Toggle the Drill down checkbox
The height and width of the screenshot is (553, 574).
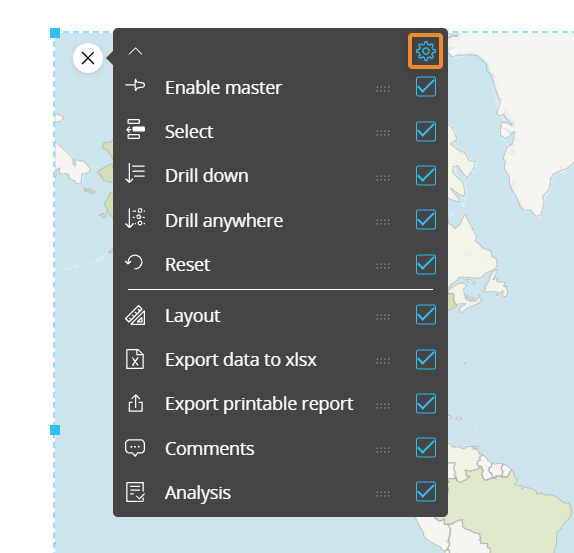tap(426, 175)
